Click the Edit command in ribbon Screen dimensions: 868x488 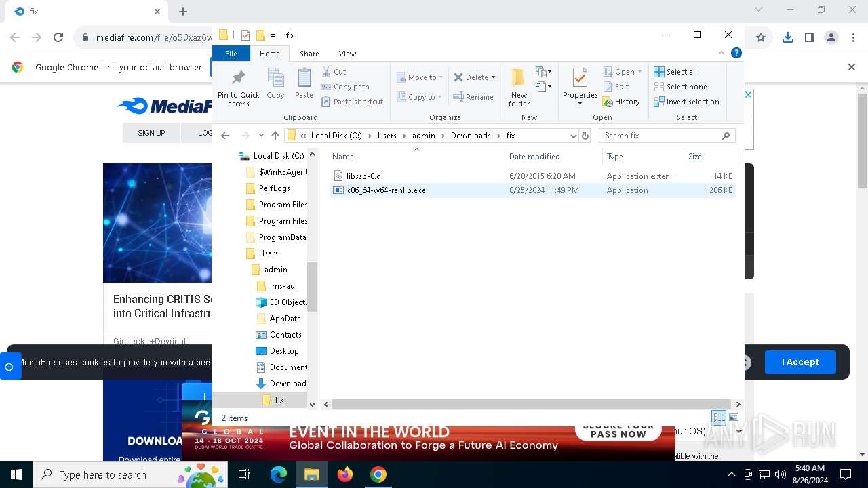click(x=616, y=87)
